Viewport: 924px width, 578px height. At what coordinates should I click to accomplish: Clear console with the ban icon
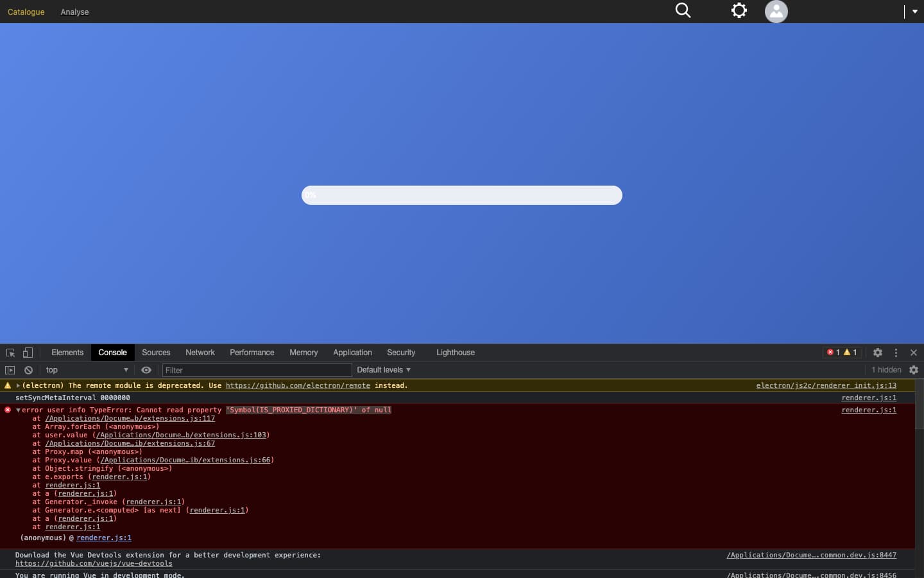(28, 370)
